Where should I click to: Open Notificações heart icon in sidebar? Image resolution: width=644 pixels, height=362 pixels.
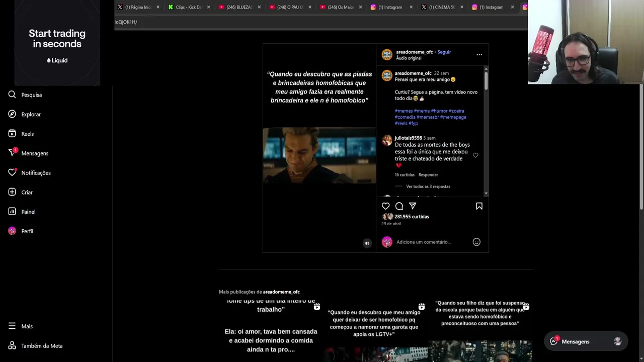coord(12,172)
